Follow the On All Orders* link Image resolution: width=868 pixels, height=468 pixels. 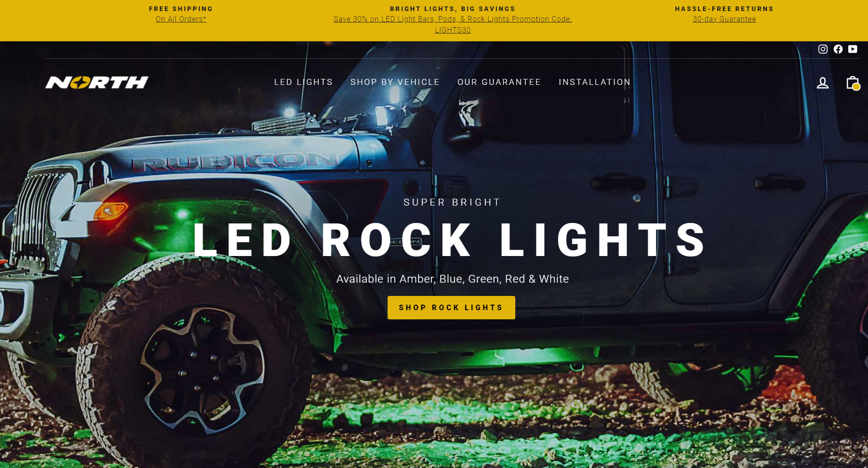coord(181,19)
